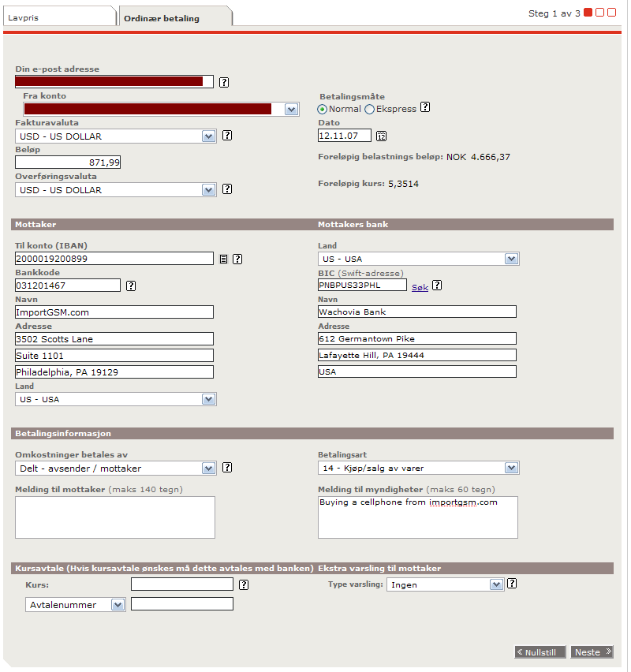Switch to the Lavpris tab
This screenshot has height=672, width=631.
tap(60, 17)
